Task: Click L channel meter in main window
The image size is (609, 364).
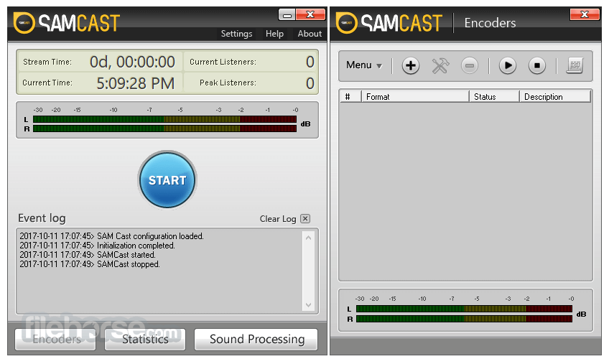Action: tap(164, 119)
